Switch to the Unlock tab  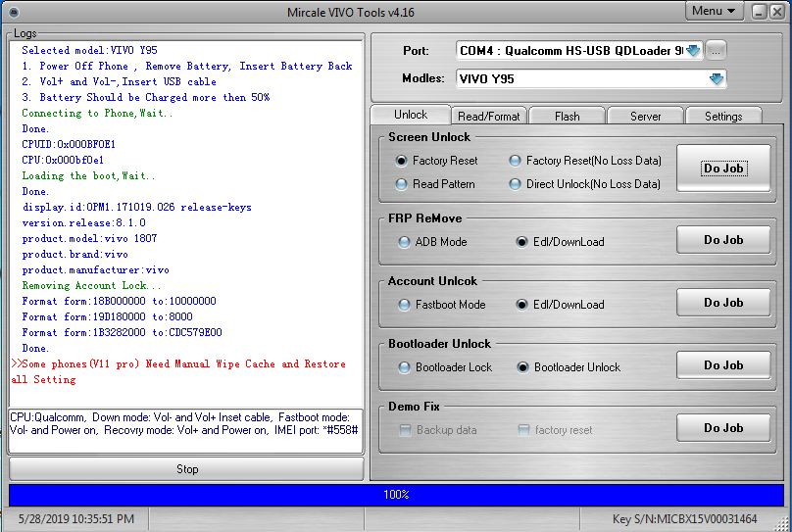(x=410, y=115)
